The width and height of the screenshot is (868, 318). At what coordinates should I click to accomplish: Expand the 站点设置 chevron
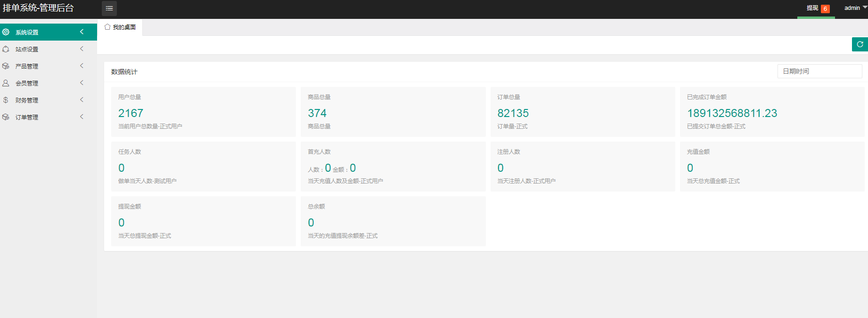point(82,49)
